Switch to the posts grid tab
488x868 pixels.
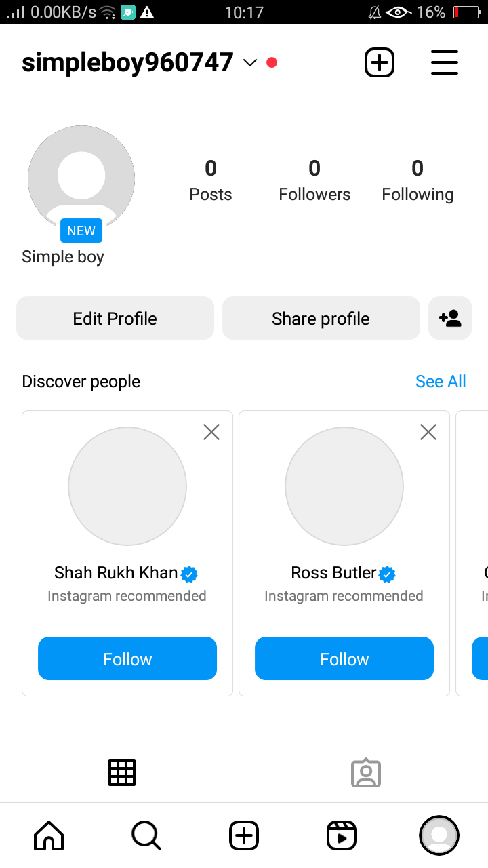click(122, 772)
